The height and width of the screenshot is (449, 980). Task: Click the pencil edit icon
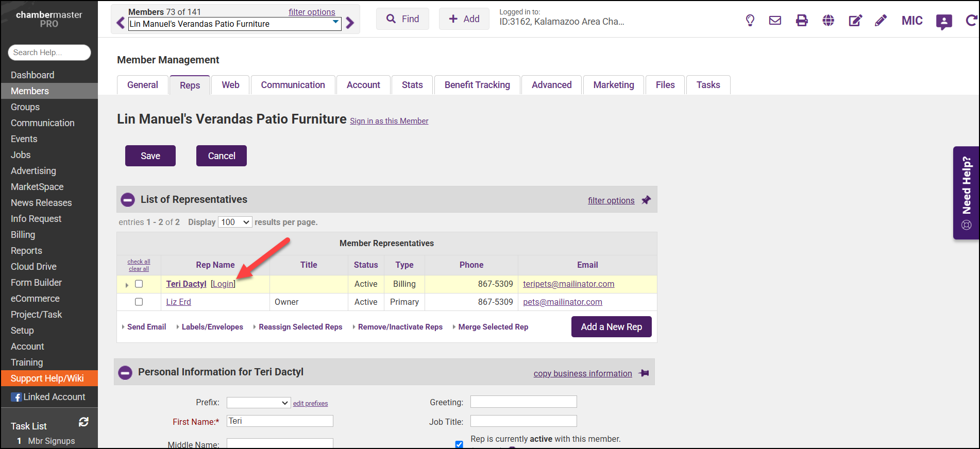[x=881, y=21]
